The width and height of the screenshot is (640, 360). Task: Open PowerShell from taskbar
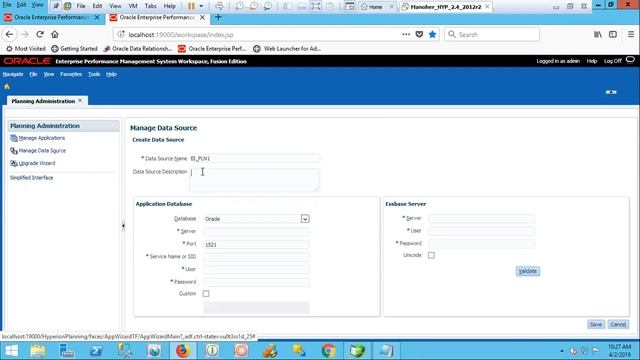point(96,351)
